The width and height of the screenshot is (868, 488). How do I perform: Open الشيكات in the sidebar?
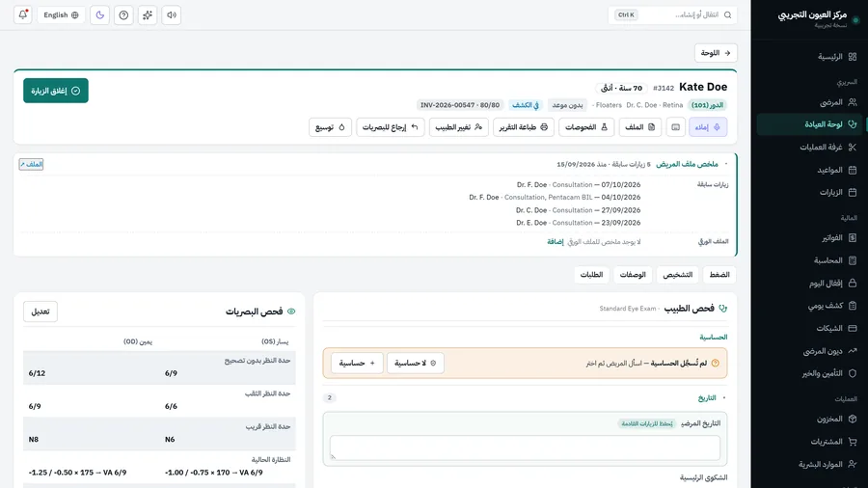coord(809,329)
